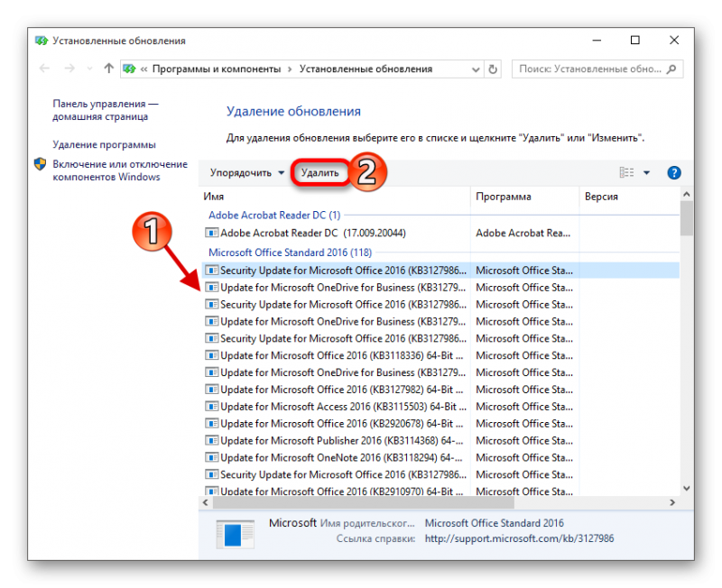Focus the 'Поиск: Установленные обно...' search field
The height and width of the screenshot is (588, 722).
pyautogui.click(x=597, y=69)
